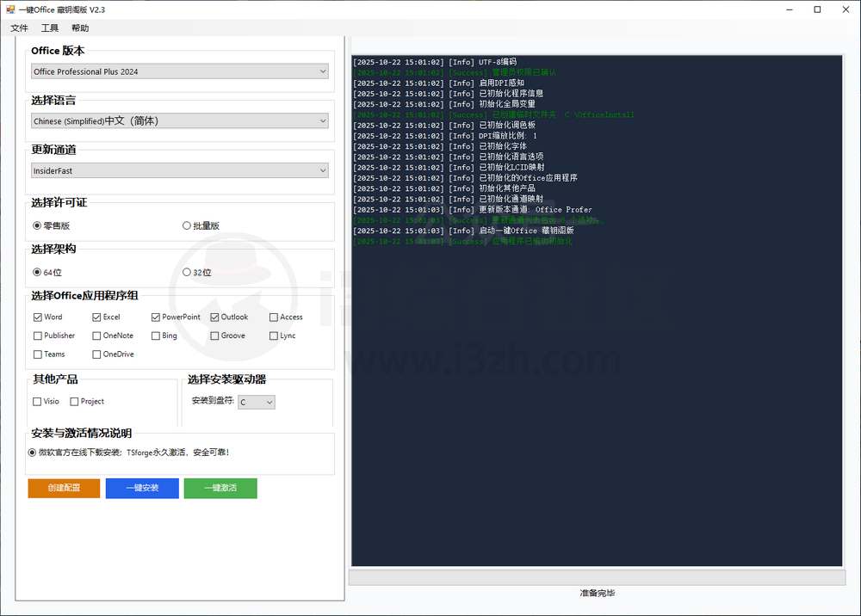Enable the Visio product checkbox

click(37, 402)
